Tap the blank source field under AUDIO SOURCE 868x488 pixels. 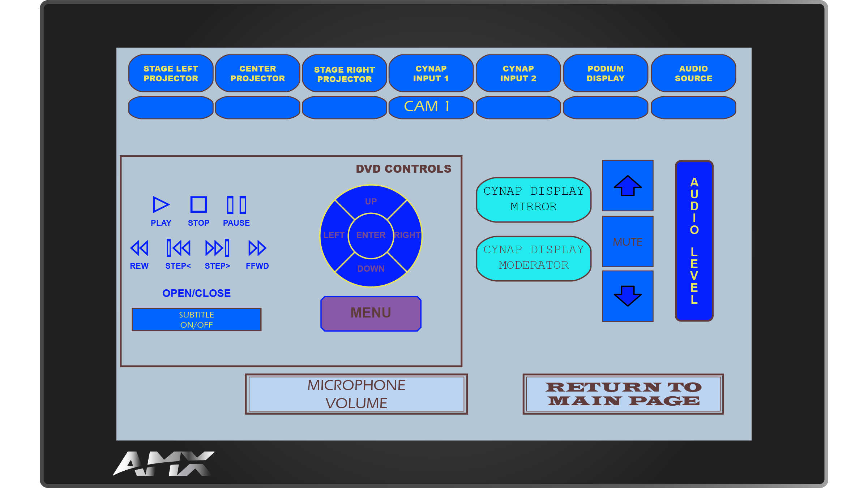693,107
